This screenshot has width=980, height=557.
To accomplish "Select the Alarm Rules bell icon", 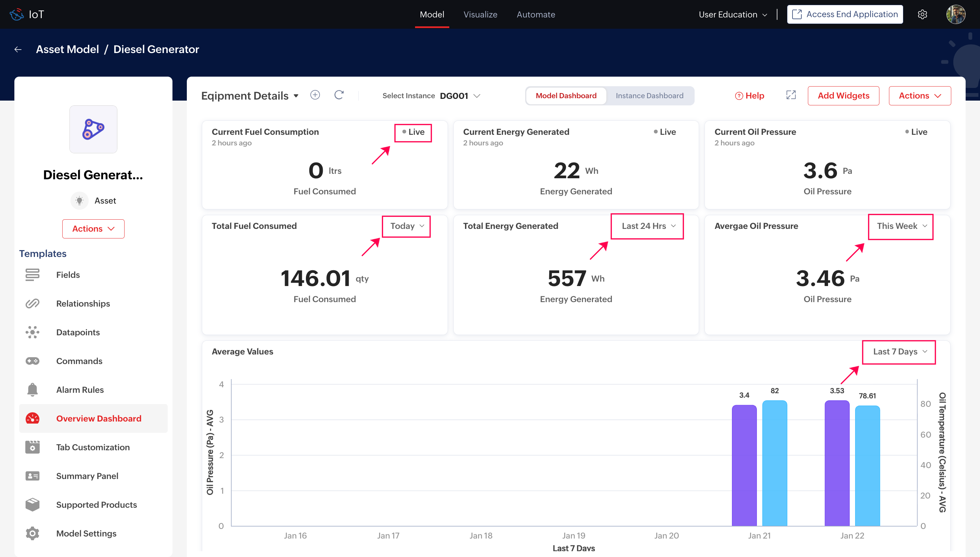I will pyautogui.click(x=33, y=389).
